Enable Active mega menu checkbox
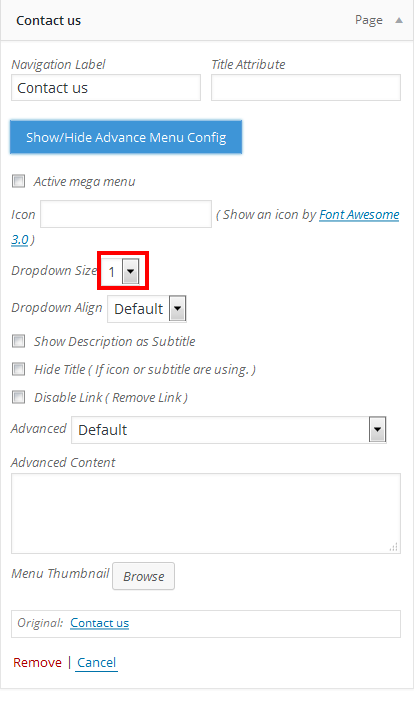This screenshot has width=414, height=715. 18,181
